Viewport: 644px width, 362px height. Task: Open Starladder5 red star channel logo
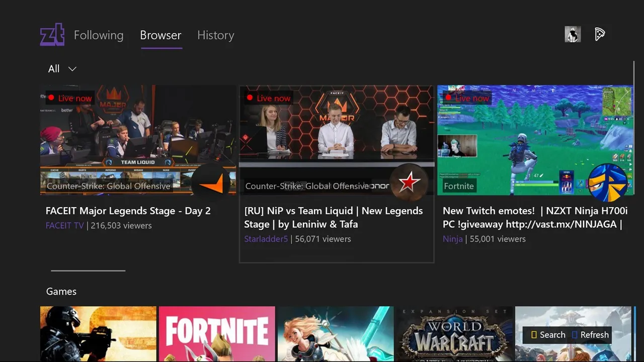tap(409, 183)
